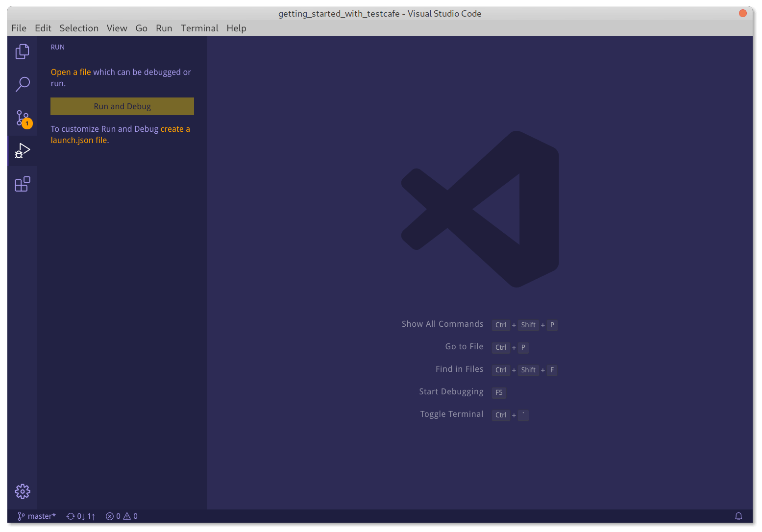Click the master* branch indicator
Screen dimensions: 762x532
coord(37,516)
